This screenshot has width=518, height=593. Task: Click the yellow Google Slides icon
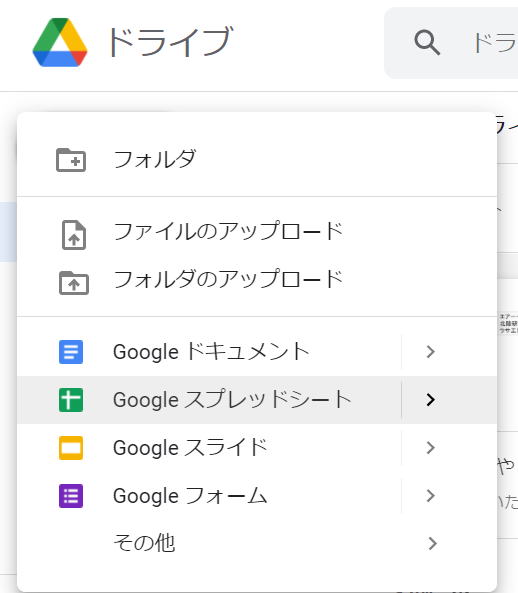pyautogui.click(x=71, y=448)
